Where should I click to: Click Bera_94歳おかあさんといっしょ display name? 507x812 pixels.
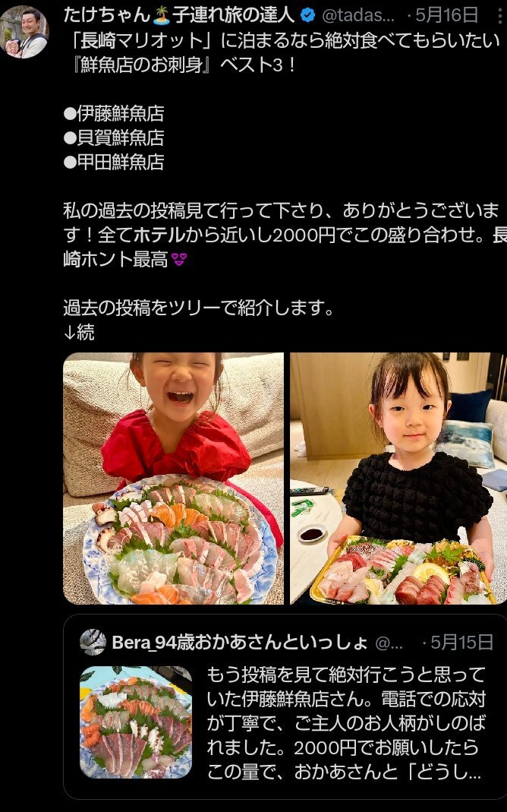(240, 643)
